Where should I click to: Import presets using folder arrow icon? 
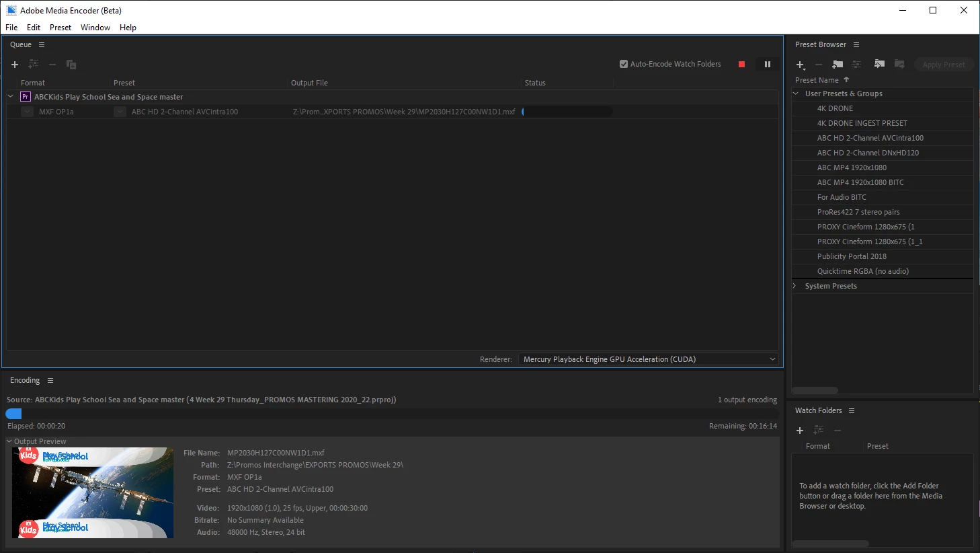pos(879,65)
